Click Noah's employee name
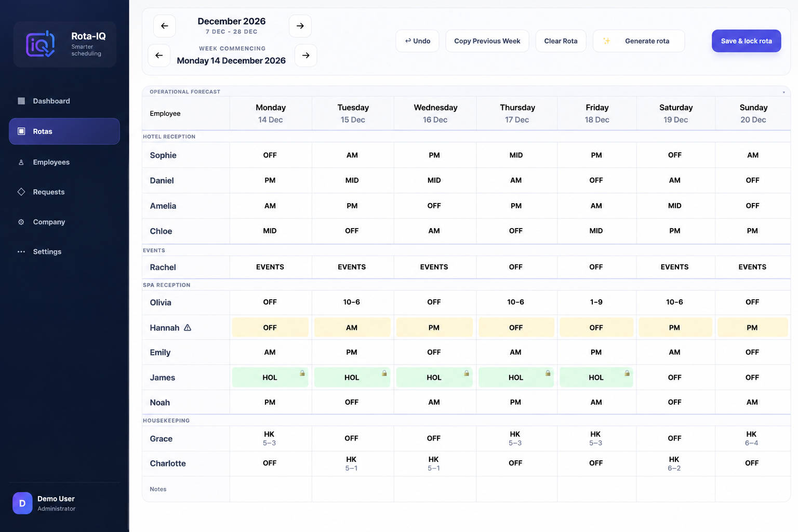Viewport: 798px width, 532px height. 160,403
